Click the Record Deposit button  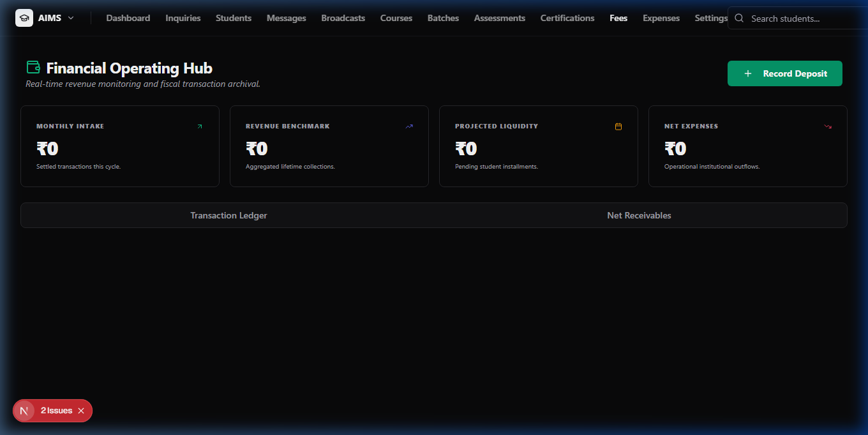(785, 73)
